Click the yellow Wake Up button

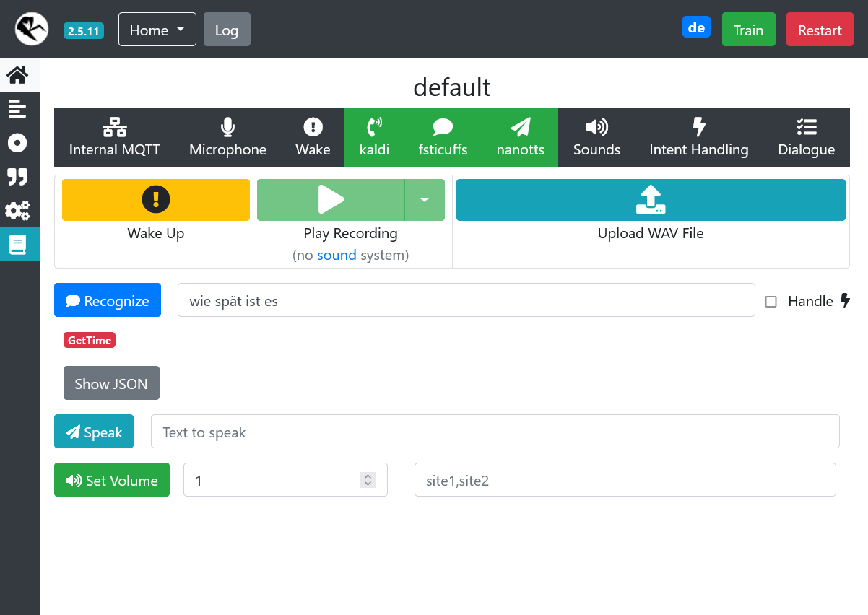coord(156,200)
